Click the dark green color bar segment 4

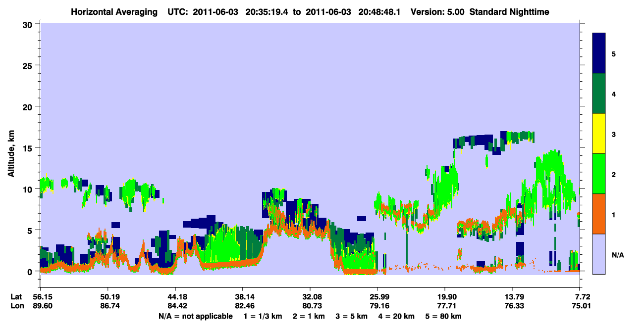click(x=599, y=94)
